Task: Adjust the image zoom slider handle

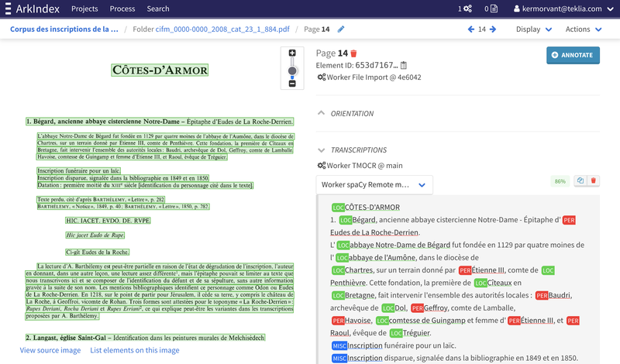Action: (x=292, y=70)
